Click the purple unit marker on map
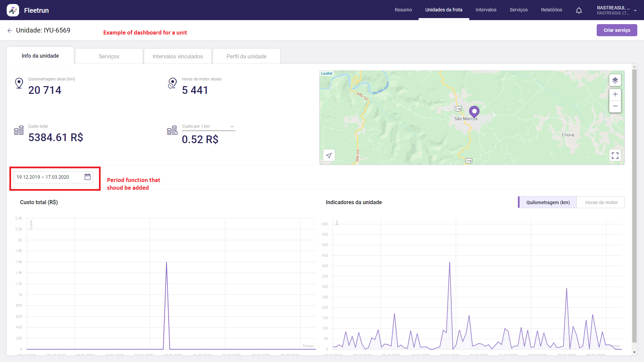This screenshot has height=362, width=644. click(x=474, y=111)
